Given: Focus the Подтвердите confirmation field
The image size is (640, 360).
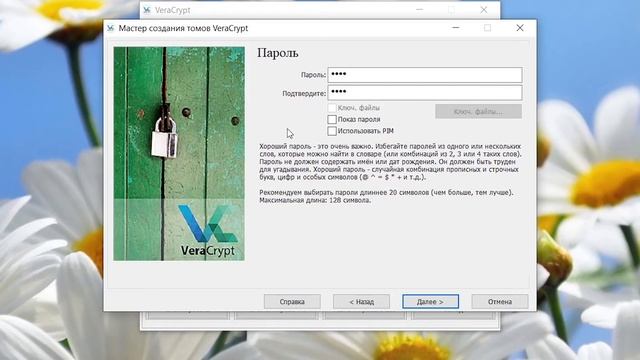Looking at the screenshot, I should [x=425, y=93].
